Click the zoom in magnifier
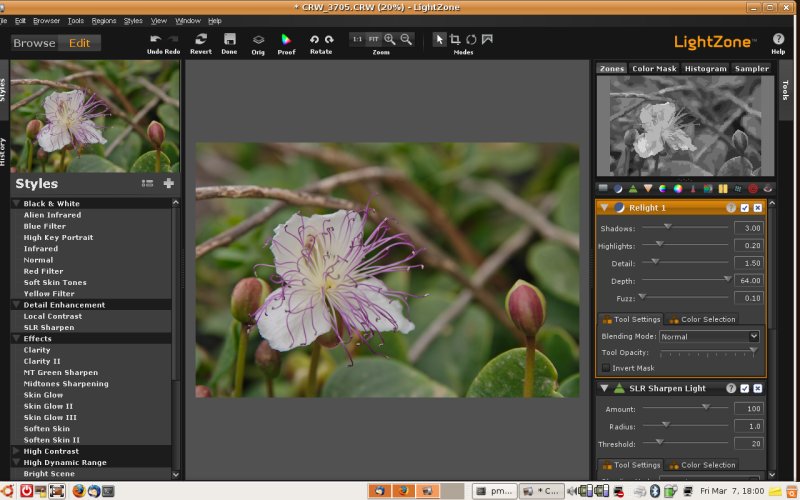Viewport: 800px width, 500px height. 390,39
